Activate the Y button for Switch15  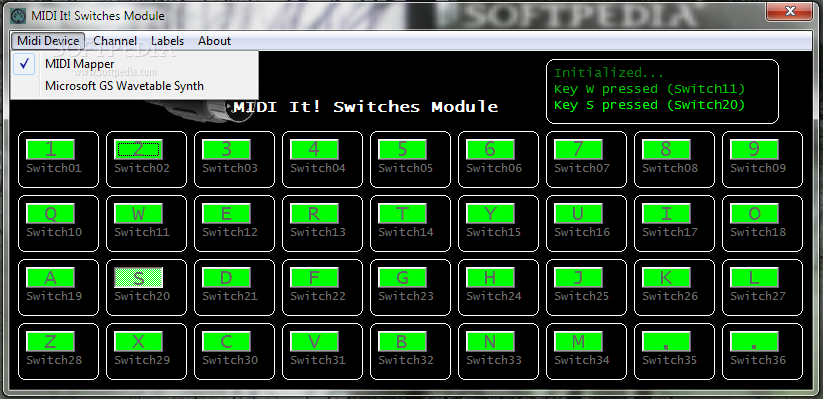pos(490,214)
